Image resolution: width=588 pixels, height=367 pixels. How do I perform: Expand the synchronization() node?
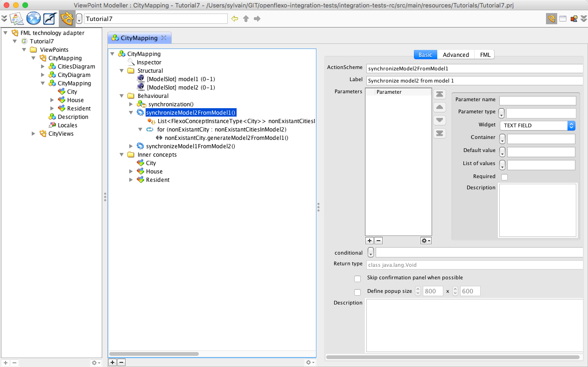click(132, 104)
